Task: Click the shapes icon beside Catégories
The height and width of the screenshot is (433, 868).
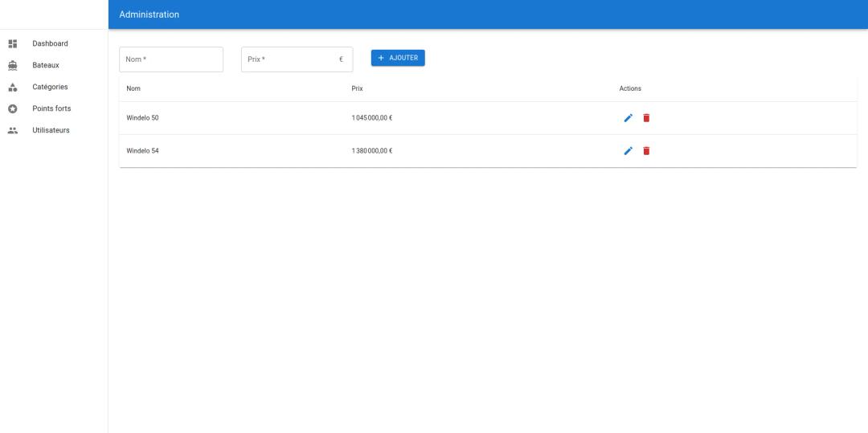Action: pyautogui.click(x=13, y=87)
